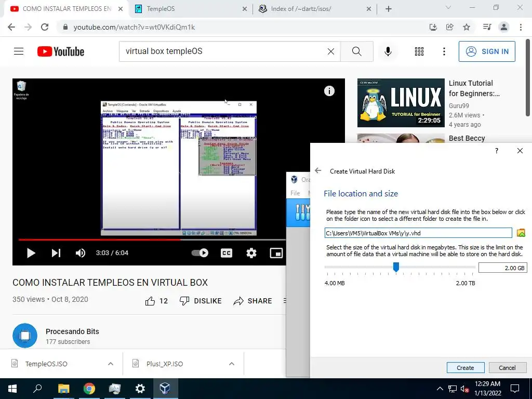Open YouTube settings three-dot menu

(x=444, y=51)
